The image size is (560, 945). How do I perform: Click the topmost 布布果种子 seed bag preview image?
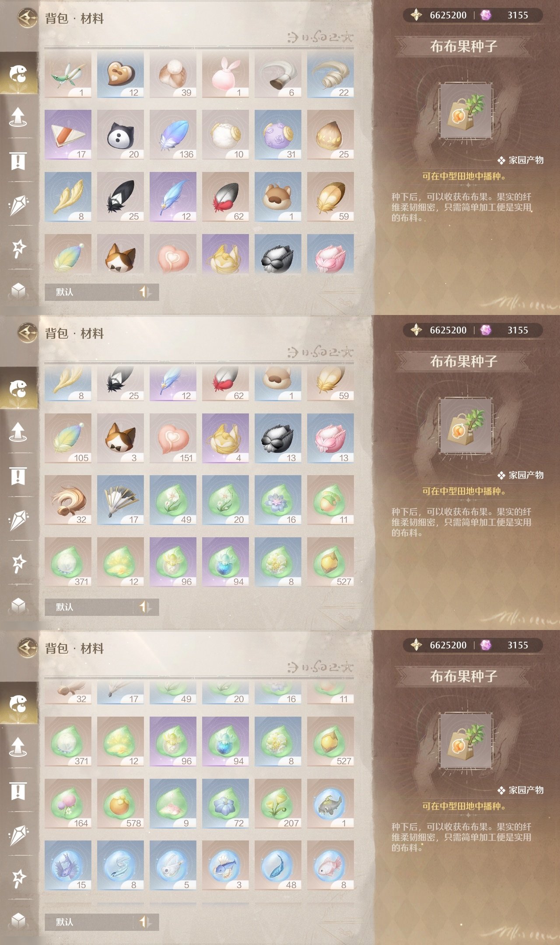click(466, 112)
